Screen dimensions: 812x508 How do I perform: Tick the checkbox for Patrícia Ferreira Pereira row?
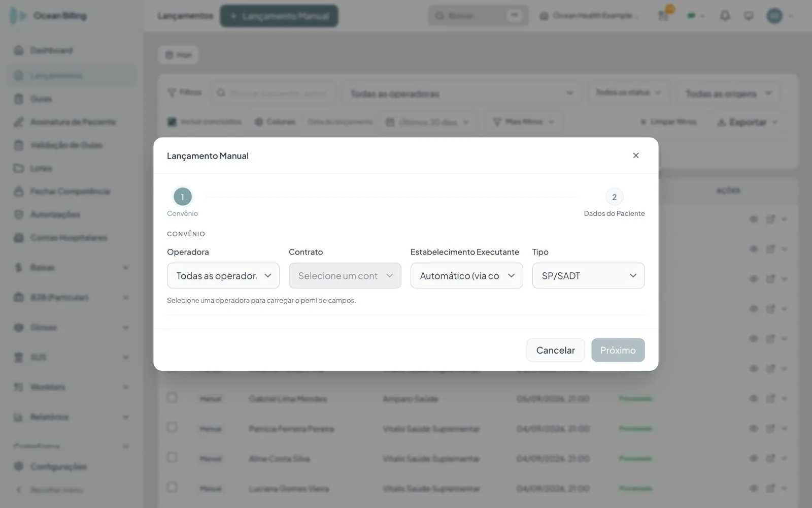[x=172, y=428]
